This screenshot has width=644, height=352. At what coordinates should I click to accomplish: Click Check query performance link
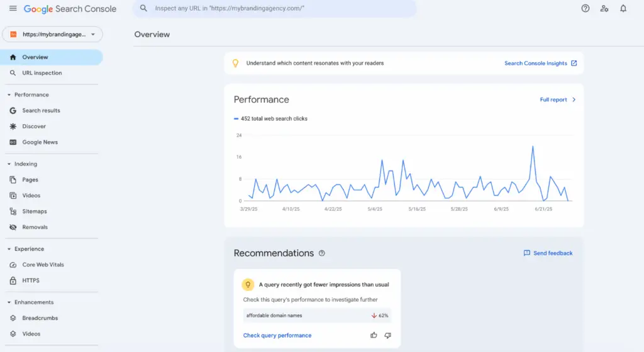(277, 336)
